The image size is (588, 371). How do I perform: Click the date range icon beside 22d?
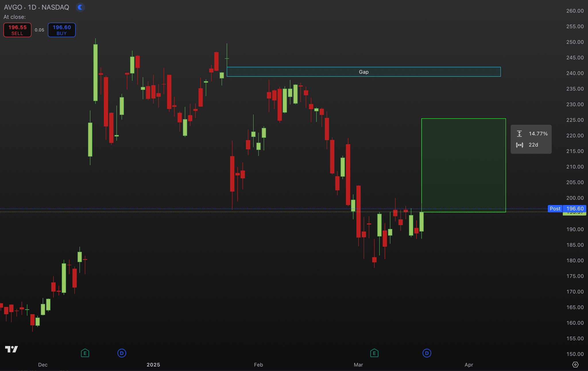tap(519, 145)
